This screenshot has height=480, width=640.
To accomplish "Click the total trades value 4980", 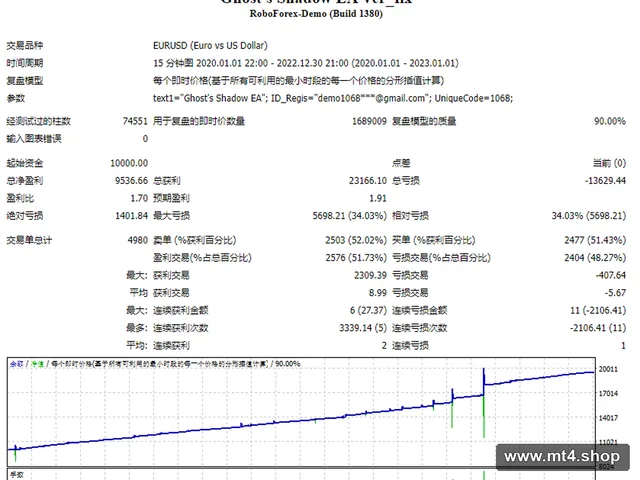I will (x=138, y=240).
